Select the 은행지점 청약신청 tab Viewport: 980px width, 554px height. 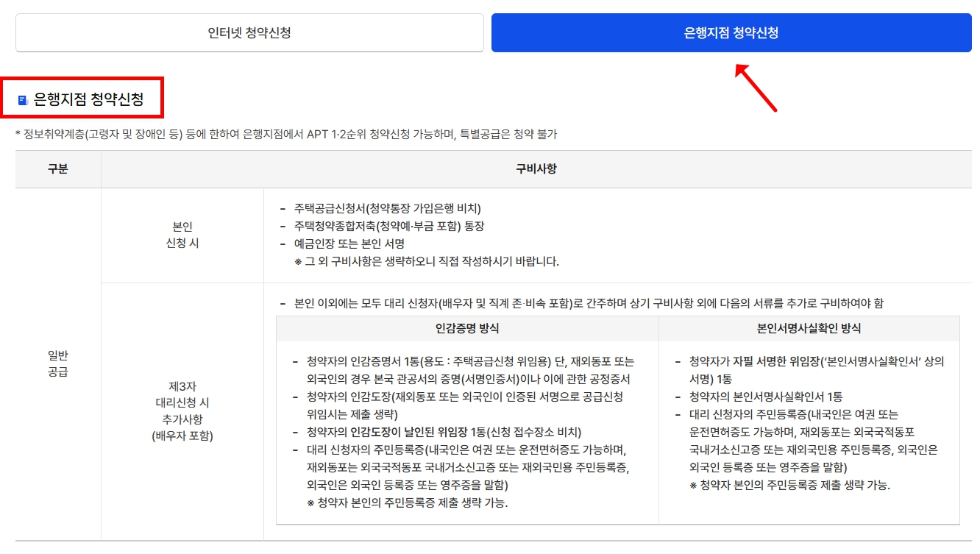pyautogui.click(x=731, y=32)
